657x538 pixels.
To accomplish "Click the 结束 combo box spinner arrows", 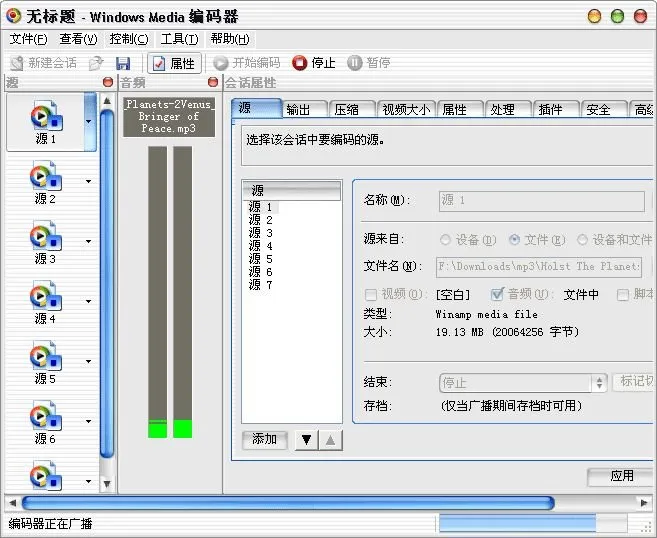I will pyautogui.click(x=599, y=383).
